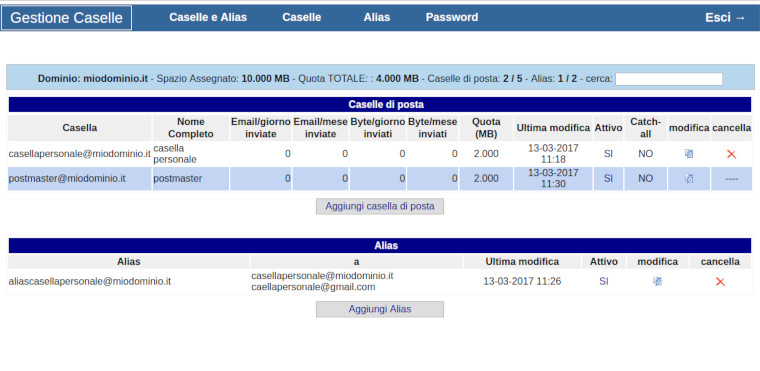The image size is (760, 371).
Task: Log out with Esci
Action: point(725,17)
